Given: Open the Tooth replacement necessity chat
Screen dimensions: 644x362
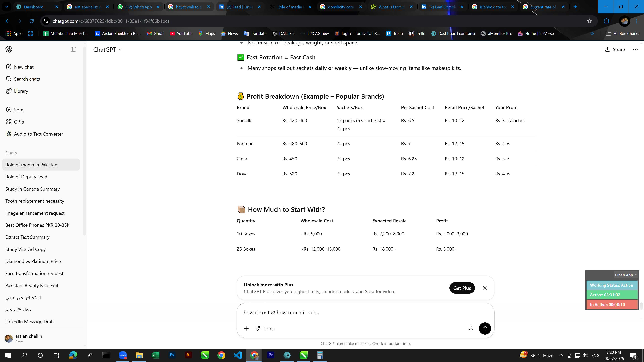Looking at the screenshot, I should point(41,201).
